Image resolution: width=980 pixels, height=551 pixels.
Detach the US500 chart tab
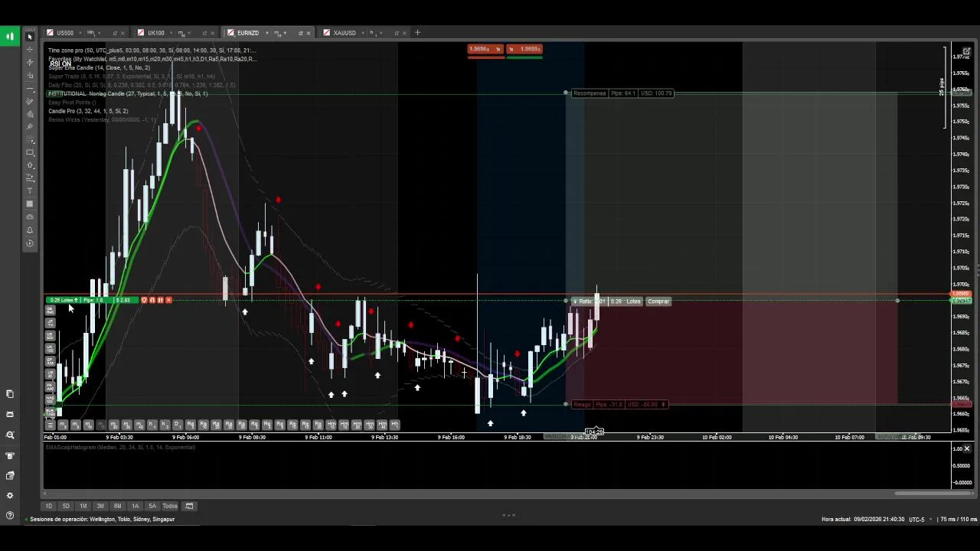(115, 33)
